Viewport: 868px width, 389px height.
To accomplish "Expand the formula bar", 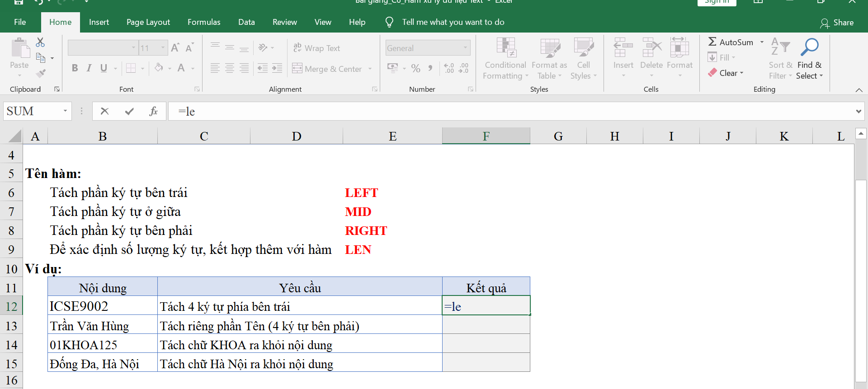I will click(858, 111).
